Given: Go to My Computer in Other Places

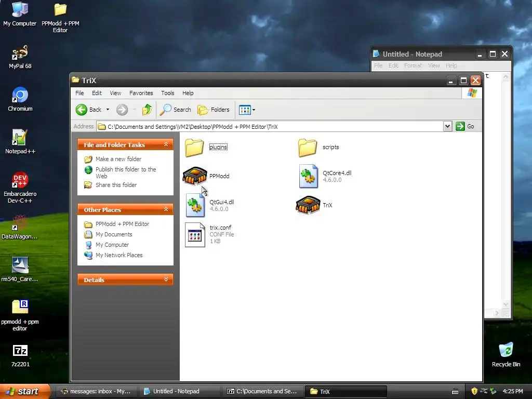Looking at the screenshot, I should [x=112, y=245].
